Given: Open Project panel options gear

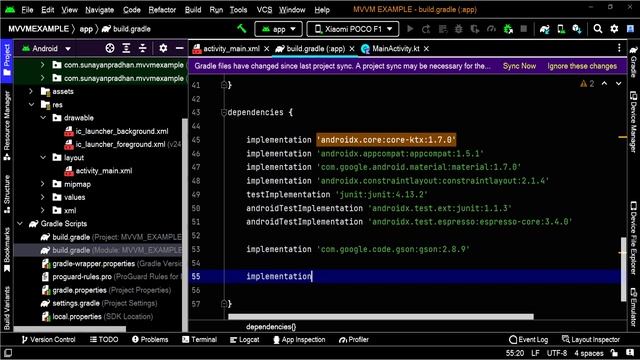Looking at the screenshot, I should [163, 48].
